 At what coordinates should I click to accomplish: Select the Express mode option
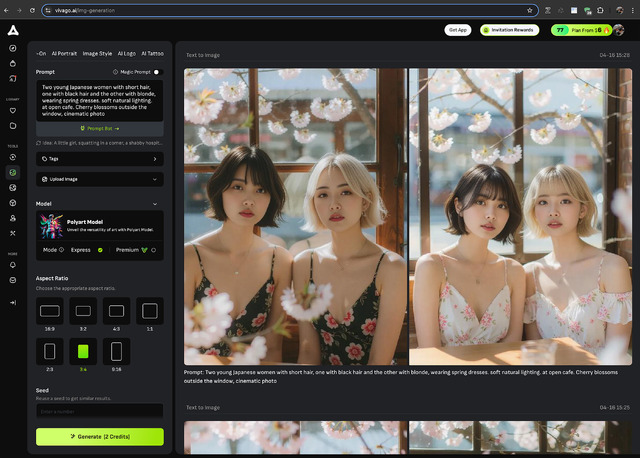[86, 250]
